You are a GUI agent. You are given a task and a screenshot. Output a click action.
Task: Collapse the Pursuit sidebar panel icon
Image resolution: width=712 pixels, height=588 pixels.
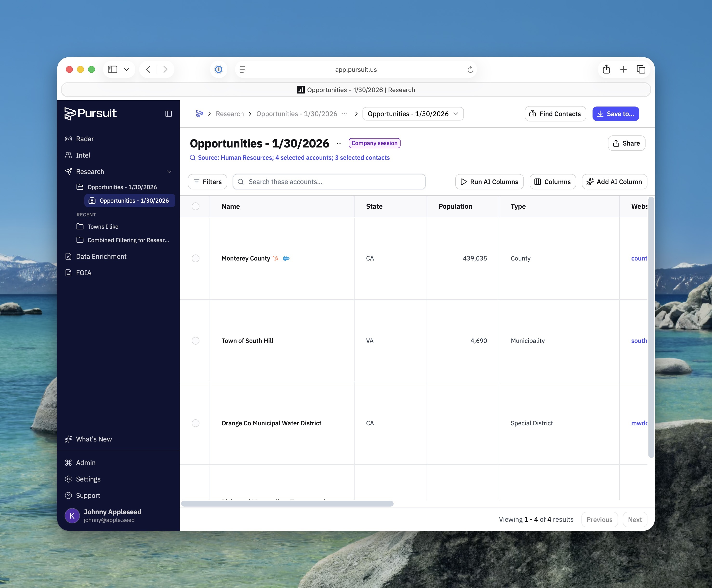[168, 114]
